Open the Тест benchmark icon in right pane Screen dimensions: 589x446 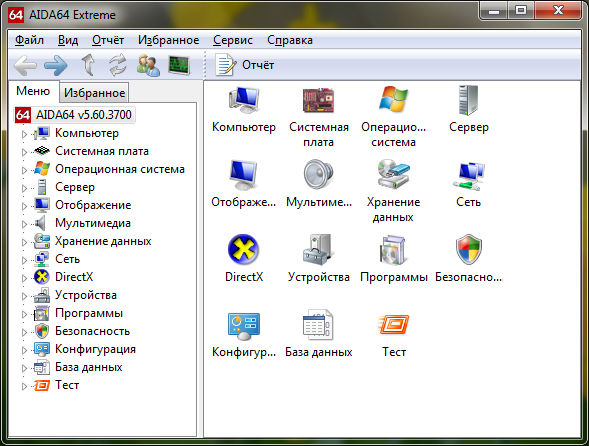(394, 324)
